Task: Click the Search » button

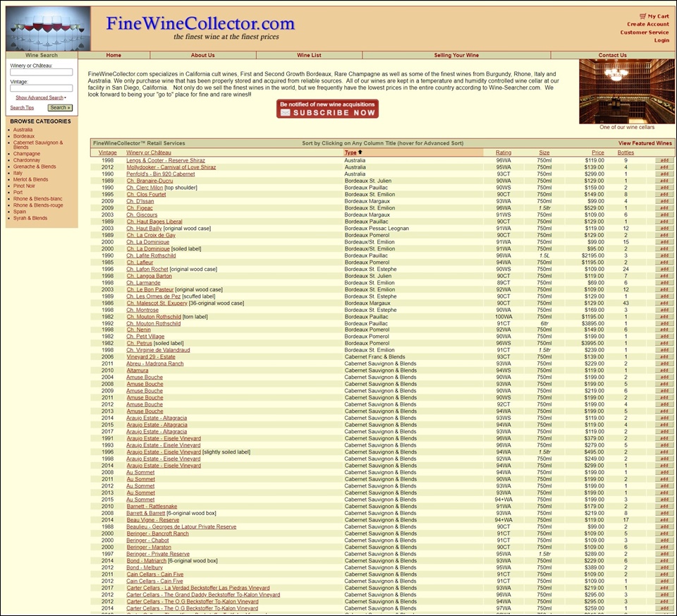Action: 60,107
